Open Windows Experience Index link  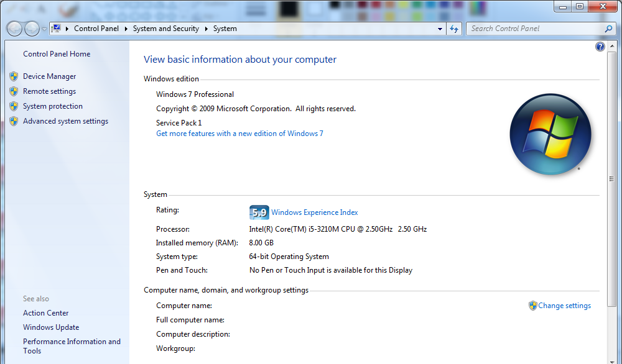click(x=314, y=212)
